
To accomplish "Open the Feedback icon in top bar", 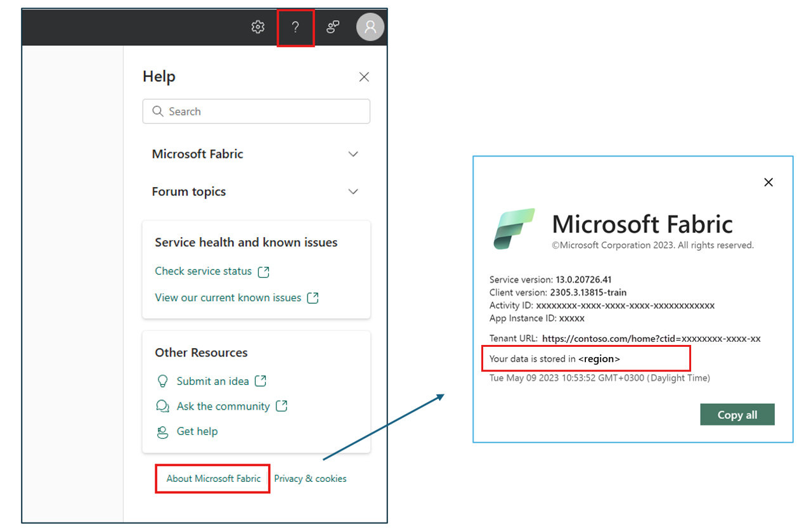I will click(x=333, y=27).
